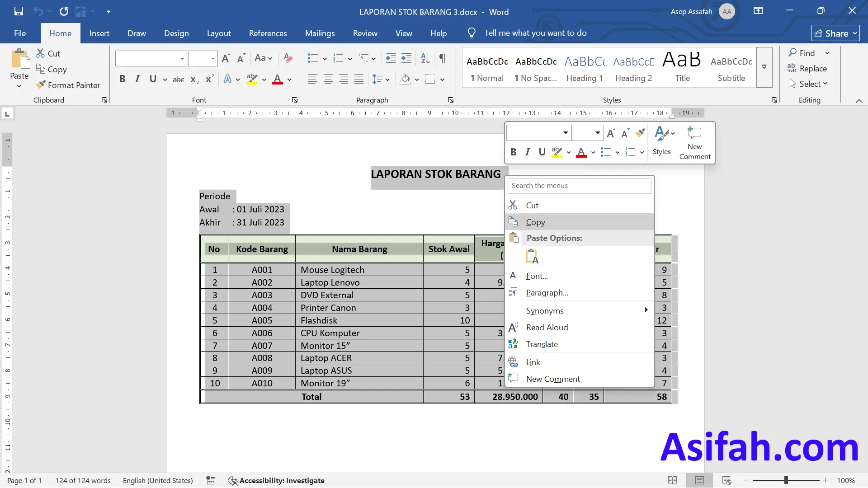Image resolution: width=868 pixels, height=488 pixels.
Task: Click the yellow Text Highlight Color swatch
Action: click(x=252, y=80)
